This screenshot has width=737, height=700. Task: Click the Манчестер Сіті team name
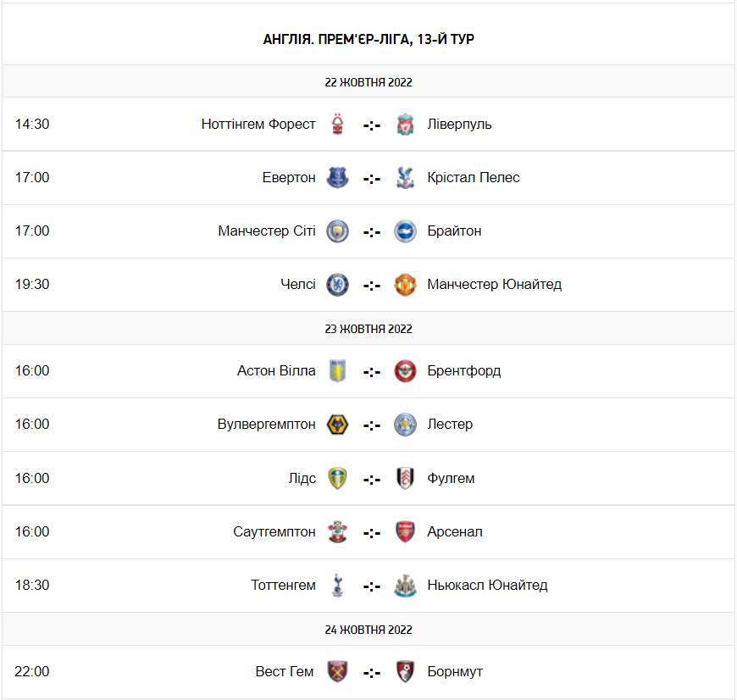pos(267,231)
